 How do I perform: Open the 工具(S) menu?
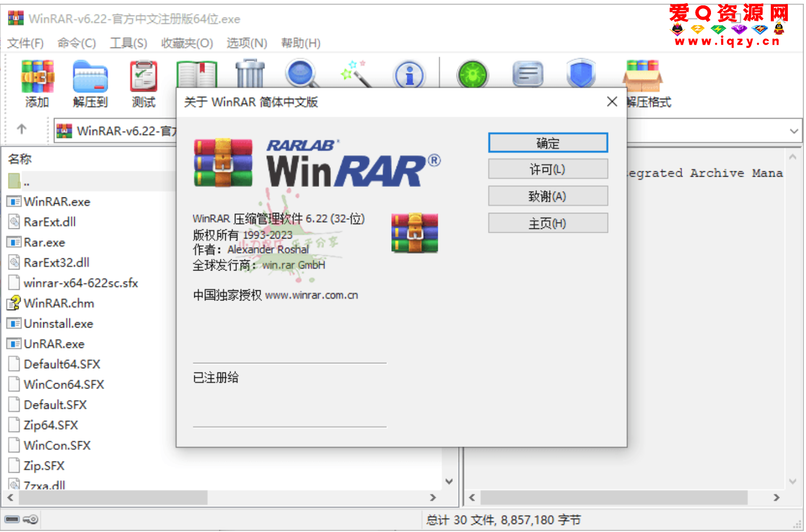[128, 43]
